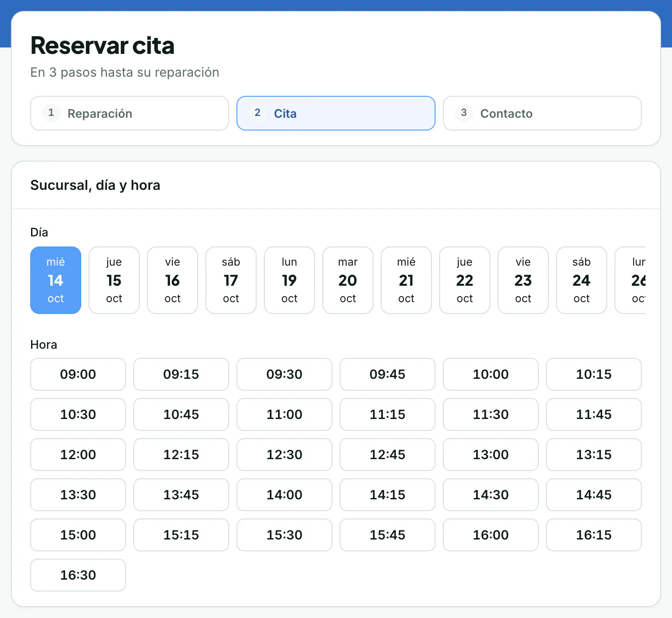Pick the 11:45 time slot

(x=594, y=414)
